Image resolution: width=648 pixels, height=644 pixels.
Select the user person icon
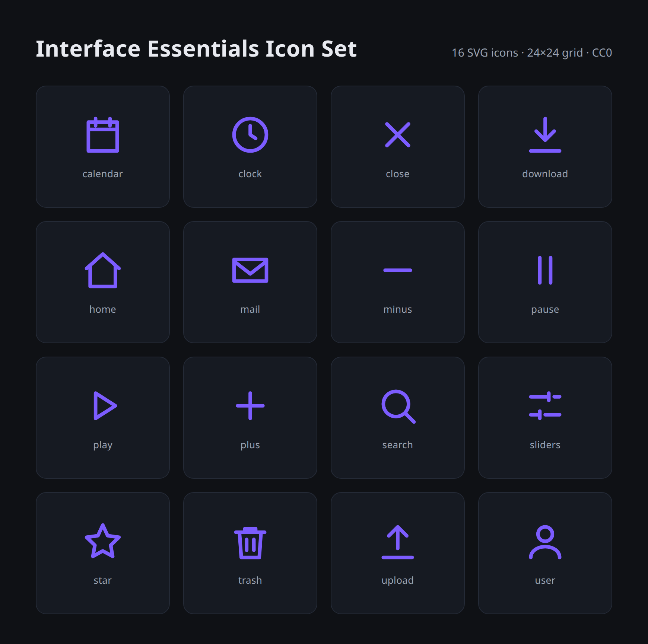coord(545,542)
